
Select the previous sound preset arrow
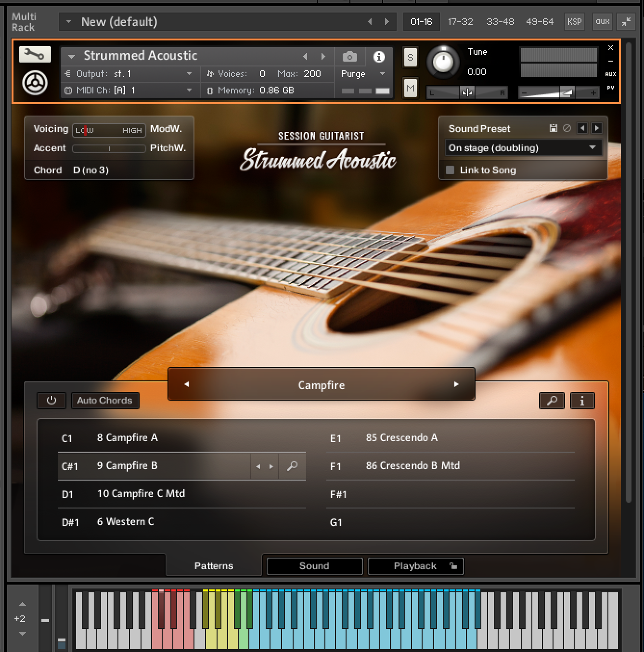click(582, 128)
